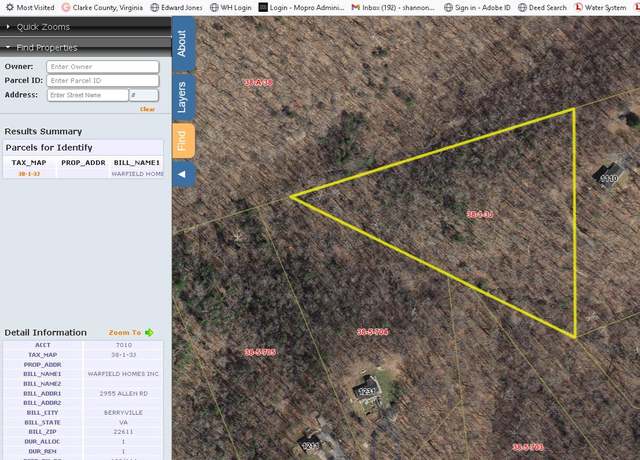Viewport: 640px width, 460px height.
Task: Click the BILL_STATE value VA
Action: [123, 422]
